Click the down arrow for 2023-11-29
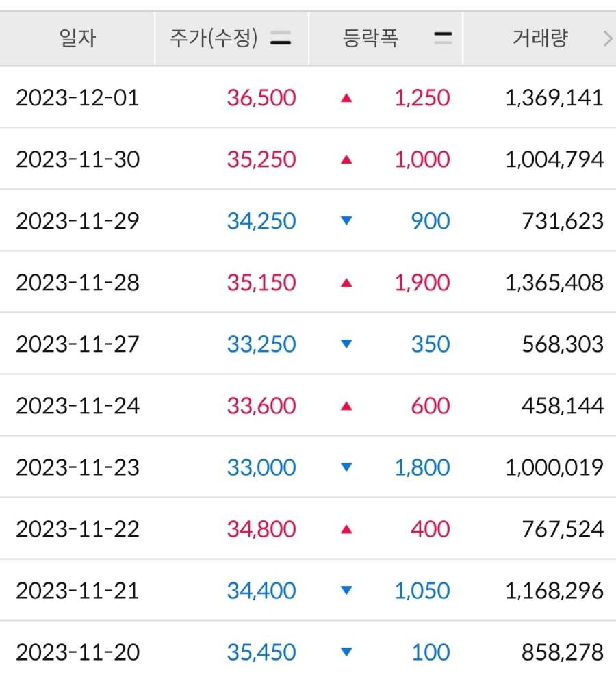Viewport: 616px width, 679px height. [346, 221]
